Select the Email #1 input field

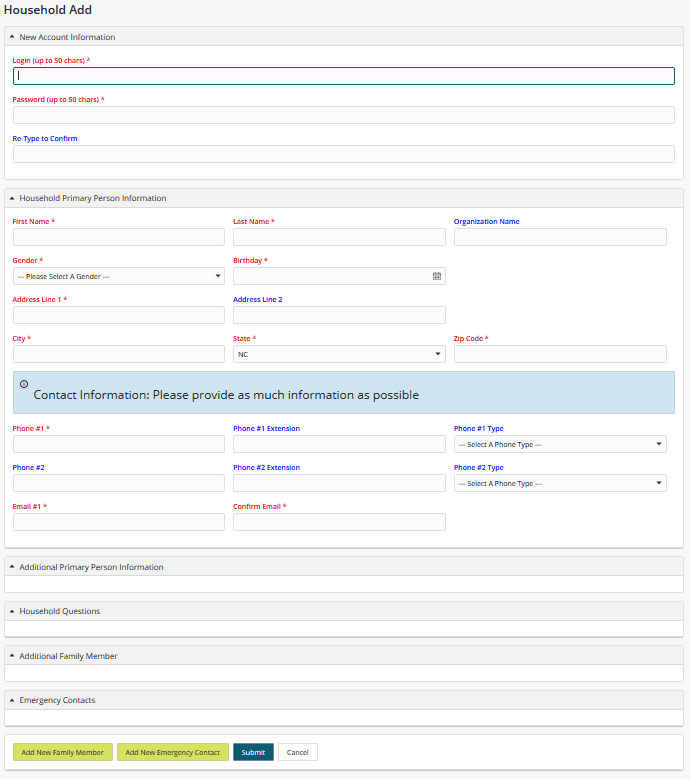pyautogui.click(x=118, y=522)
